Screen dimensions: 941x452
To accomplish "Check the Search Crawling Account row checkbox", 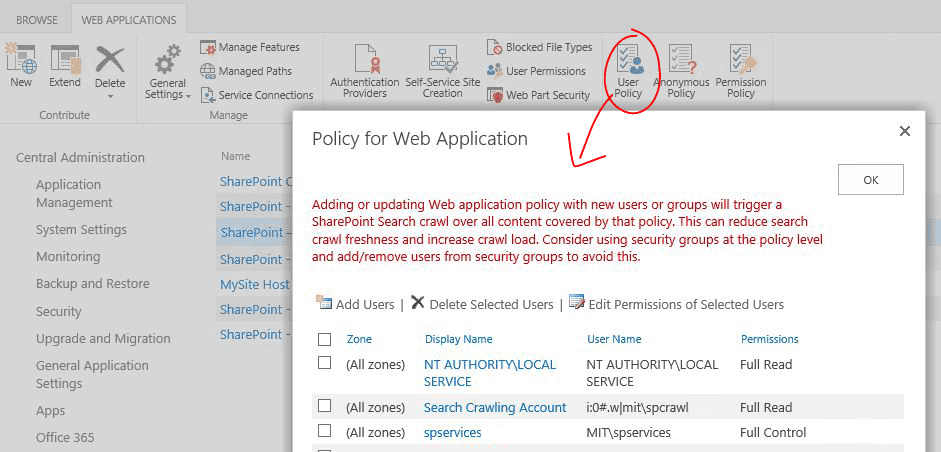I will pyautogui.click(x=325, y=406).
